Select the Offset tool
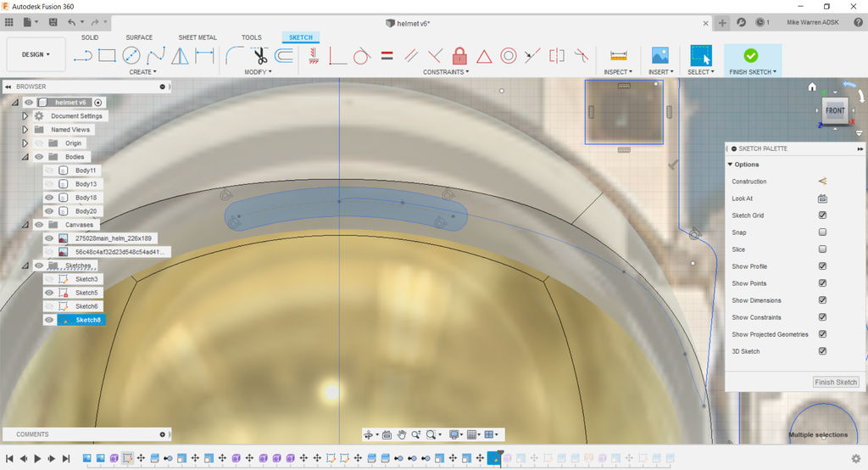 pos(284,55)
